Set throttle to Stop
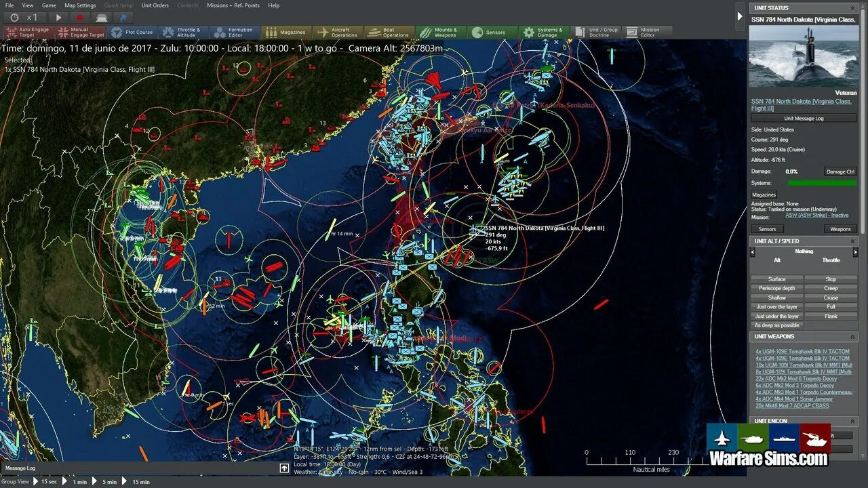 pos(831,279)
